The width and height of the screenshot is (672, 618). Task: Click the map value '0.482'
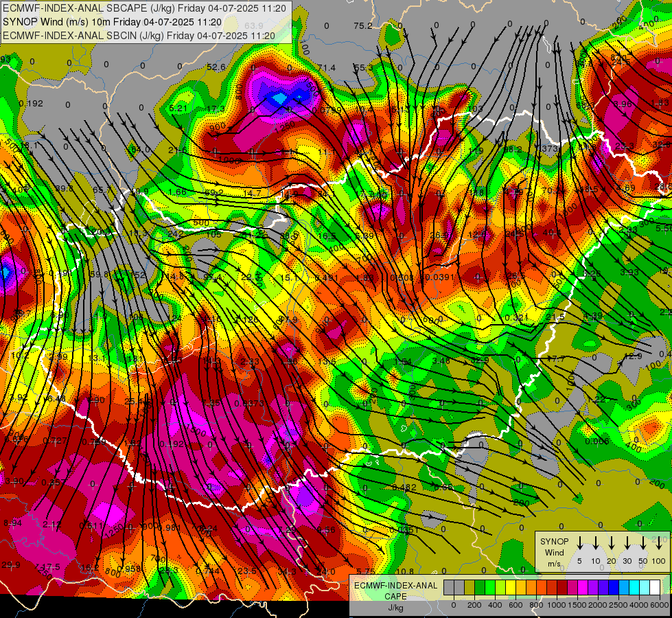404,488
